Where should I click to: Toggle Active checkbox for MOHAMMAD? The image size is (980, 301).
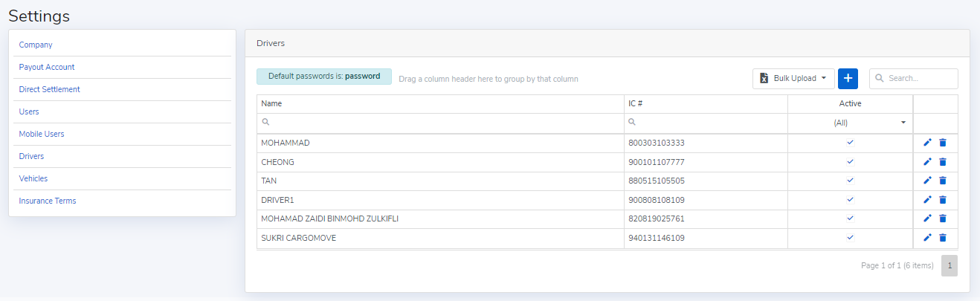tap(851, 142)
